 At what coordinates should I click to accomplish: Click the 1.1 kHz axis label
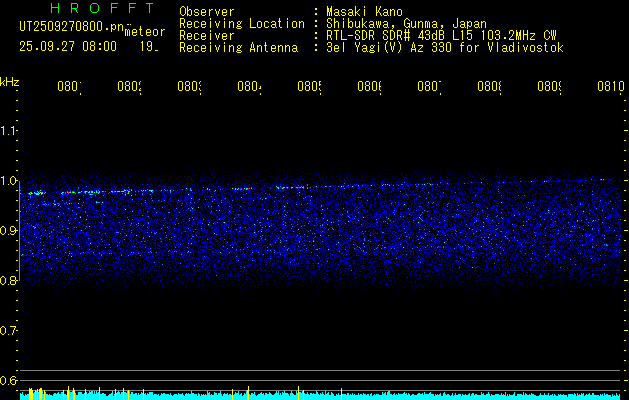click(9, 131)
